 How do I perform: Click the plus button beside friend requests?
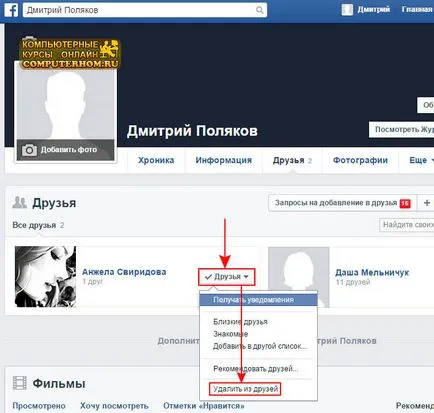click(x=426, y=203)
